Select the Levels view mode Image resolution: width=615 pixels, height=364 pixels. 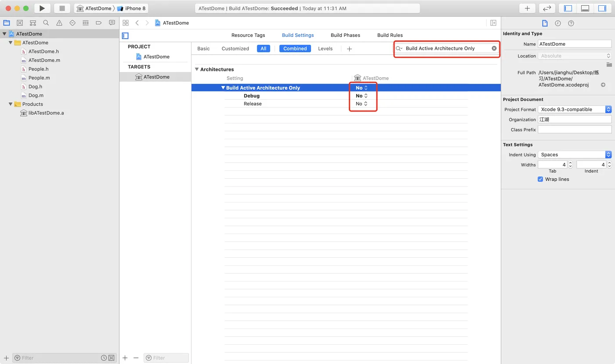coord(326,49)
